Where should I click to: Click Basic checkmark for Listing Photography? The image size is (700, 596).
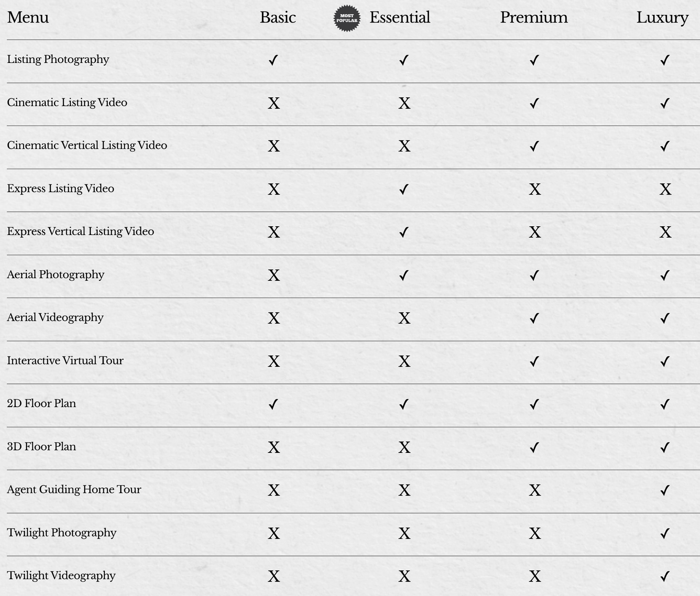coord(273,60)
